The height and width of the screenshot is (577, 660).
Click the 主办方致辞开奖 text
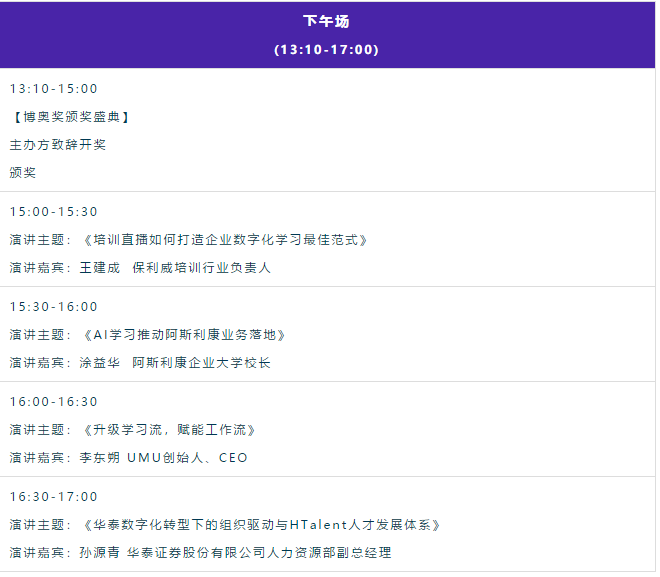tap(58, 145)
